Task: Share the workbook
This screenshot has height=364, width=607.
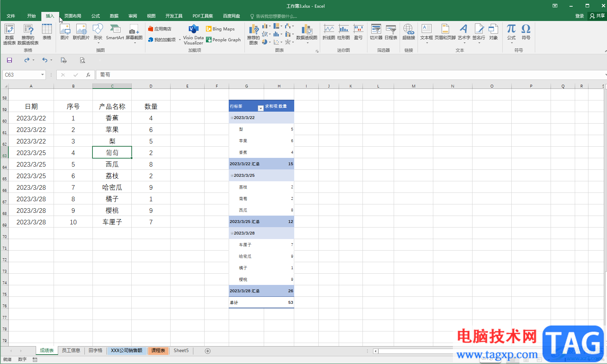Action: 598,16
